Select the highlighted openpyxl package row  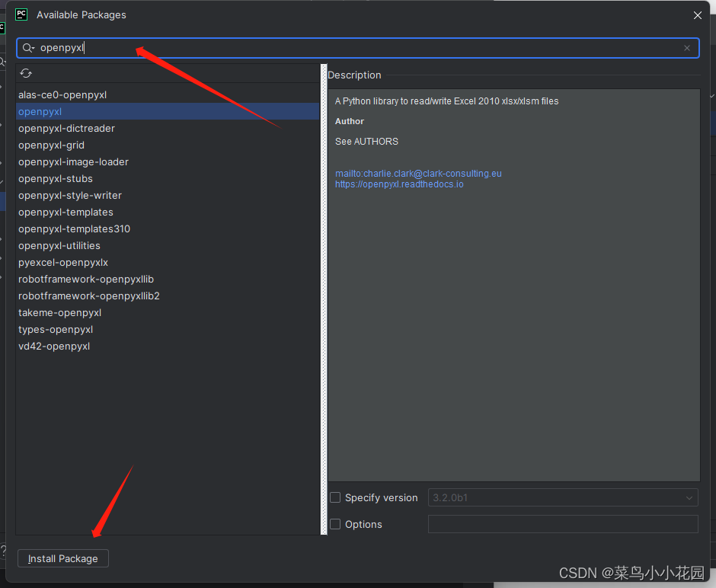(168, 111)
